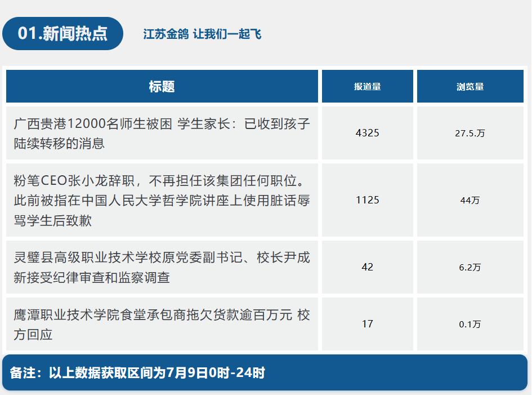
Task: Open the 鹰潭职业技术学院食堂 news headline
Action: click(162, 325)
